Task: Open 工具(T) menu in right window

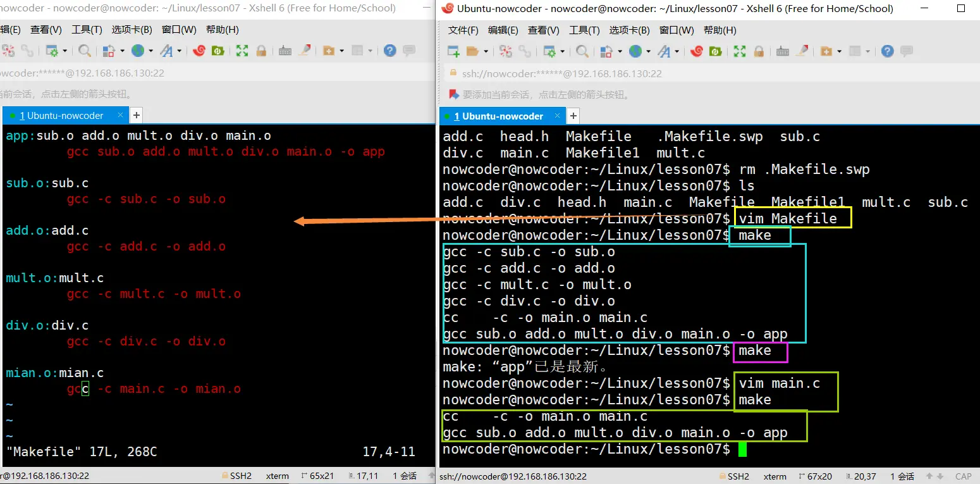Action: (584, 30)
